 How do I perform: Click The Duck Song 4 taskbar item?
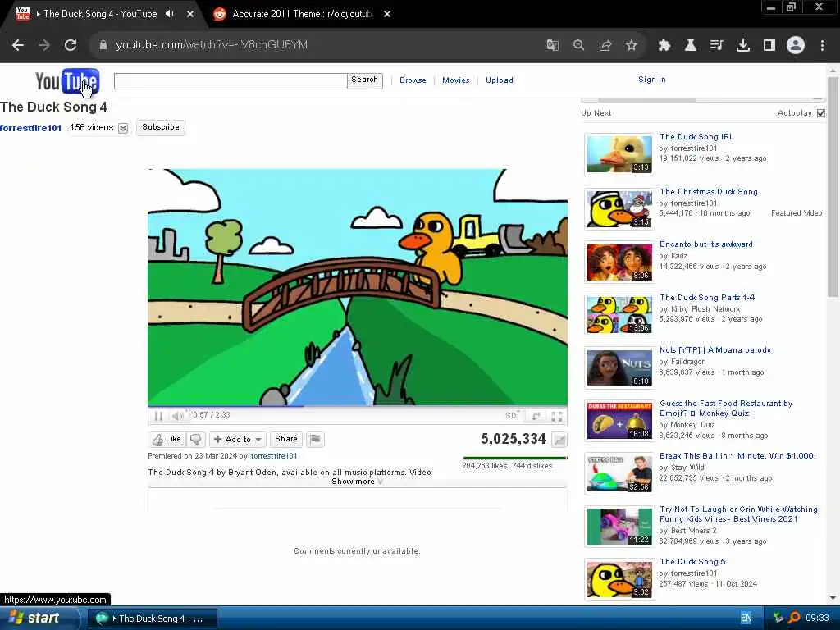click(x=152, y=619)
